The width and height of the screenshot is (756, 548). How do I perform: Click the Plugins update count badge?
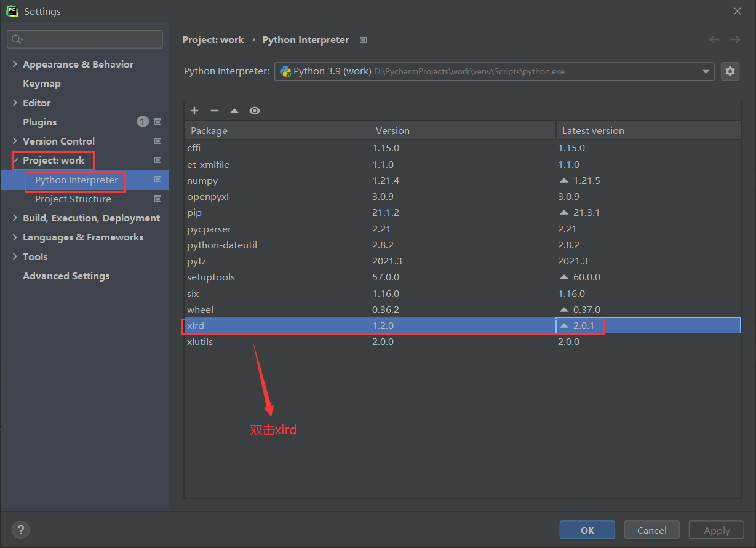(x=143, y=122)
